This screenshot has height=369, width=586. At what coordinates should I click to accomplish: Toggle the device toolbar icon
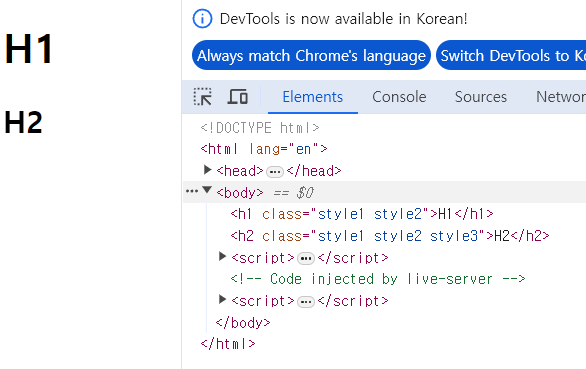point(238,97)
